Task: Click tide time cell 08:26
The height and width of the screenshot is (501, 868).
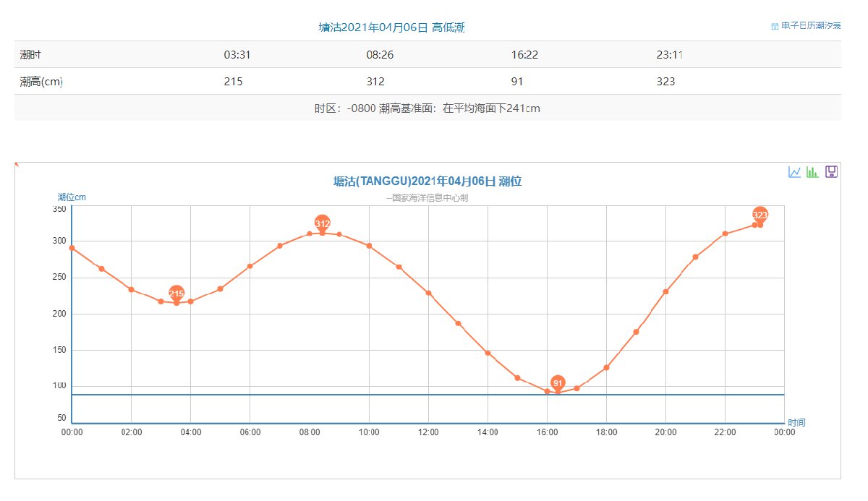Action: tap(380, 54)
